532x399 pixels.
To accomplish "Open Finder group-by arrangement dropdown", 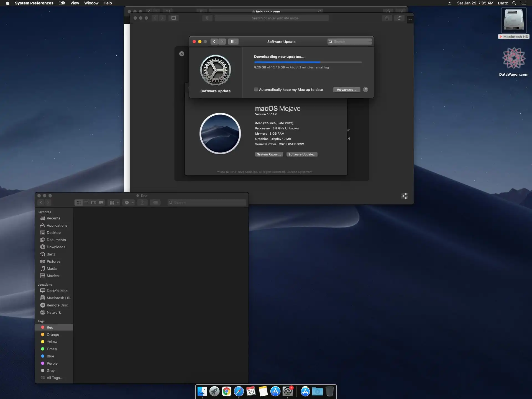I will pos(114,203).
